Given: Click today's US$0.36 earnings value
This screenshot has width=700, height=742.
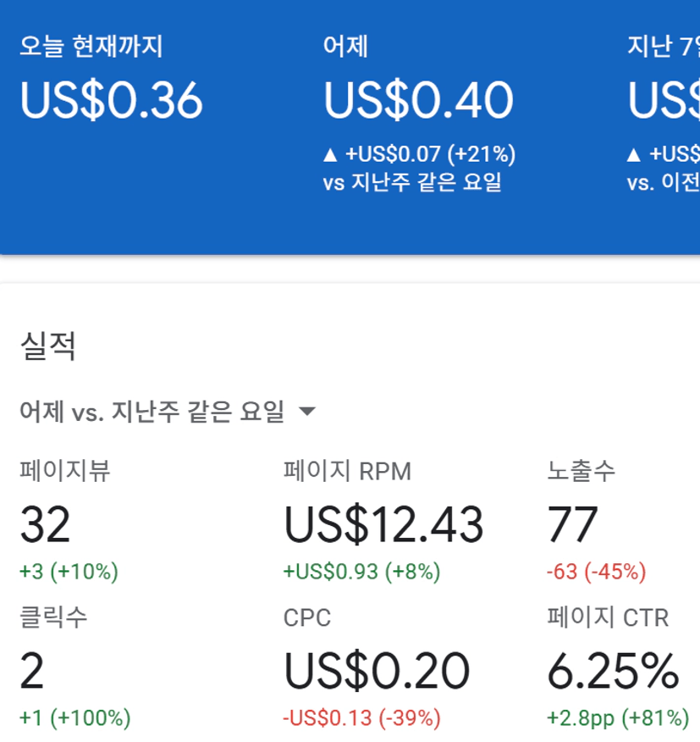Looking at the screenshot, I should click(112, 101).
